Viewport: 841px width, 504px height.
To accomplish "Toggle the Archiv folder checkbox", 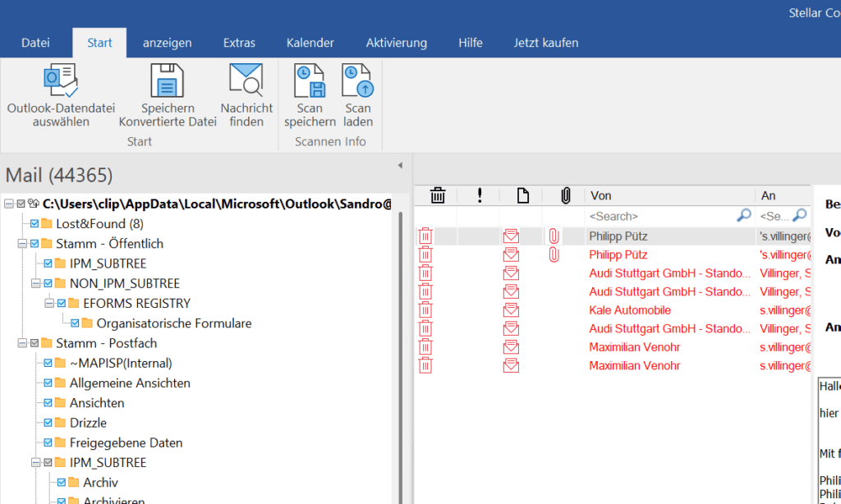I will click(x=61, y=483).
